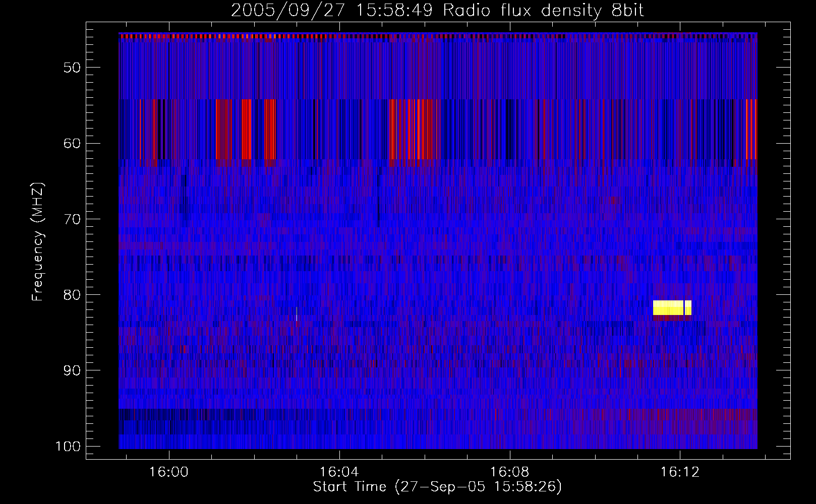Click the "Frequency (MHZ)" axis label
Image resolution: width=816 pixels, height=504 pixels.
click(x=38, y=241)
